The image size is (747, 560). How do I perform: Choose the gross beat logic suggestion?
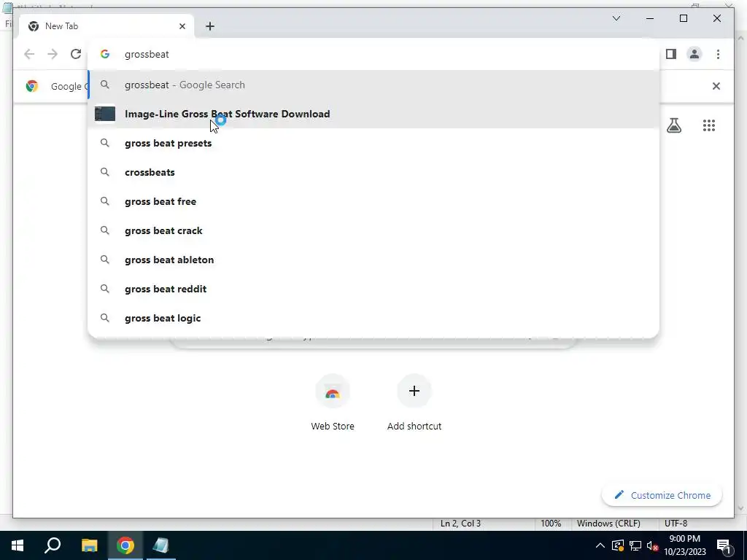point(374,318)
